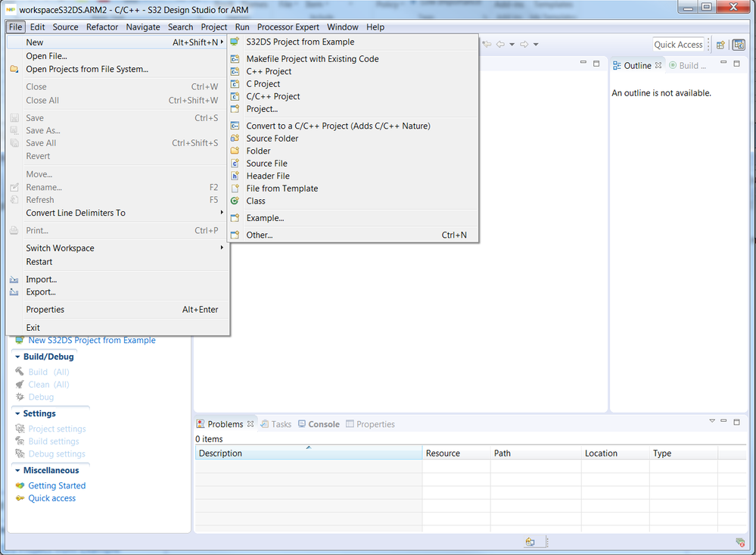Viewport: 756px width, 555px height.
Task: Click the green status icon with red badge
Action: click(x=740, y=542)
